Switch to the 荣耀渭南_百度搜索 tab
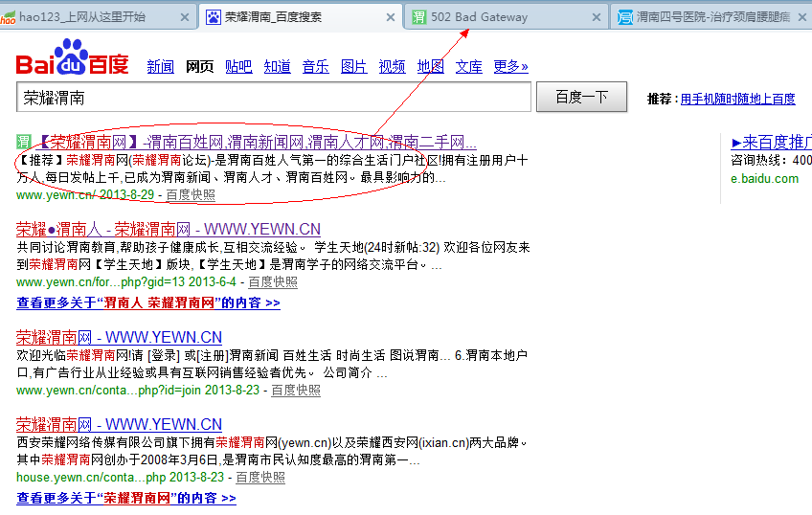The width and height of the screenshot is (812, 515). 301,17
